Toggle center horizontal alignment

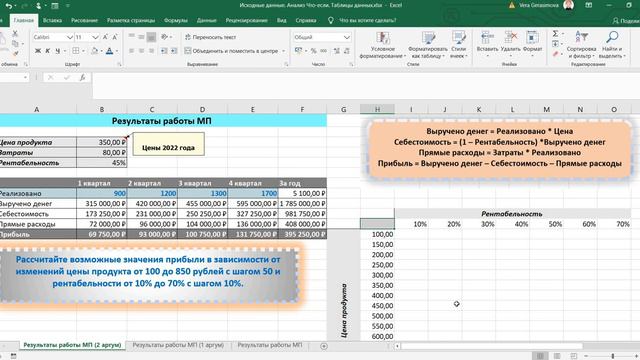[141, 51]
